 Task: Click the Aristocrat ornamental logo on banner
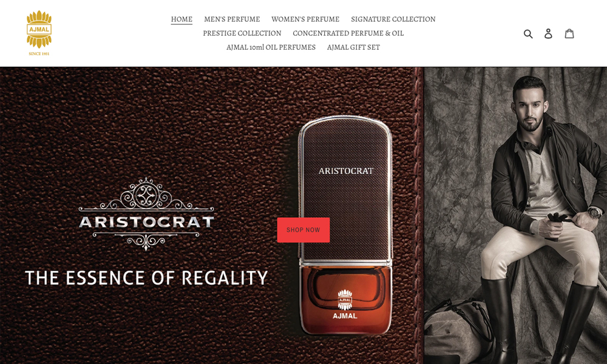(146, 214)
